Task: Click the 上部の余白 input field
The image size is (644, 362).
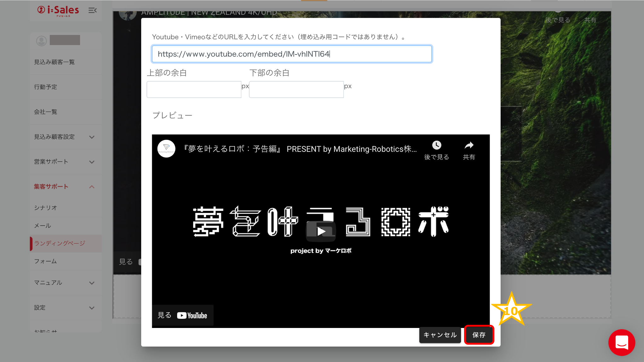Action: coord(194,89)
